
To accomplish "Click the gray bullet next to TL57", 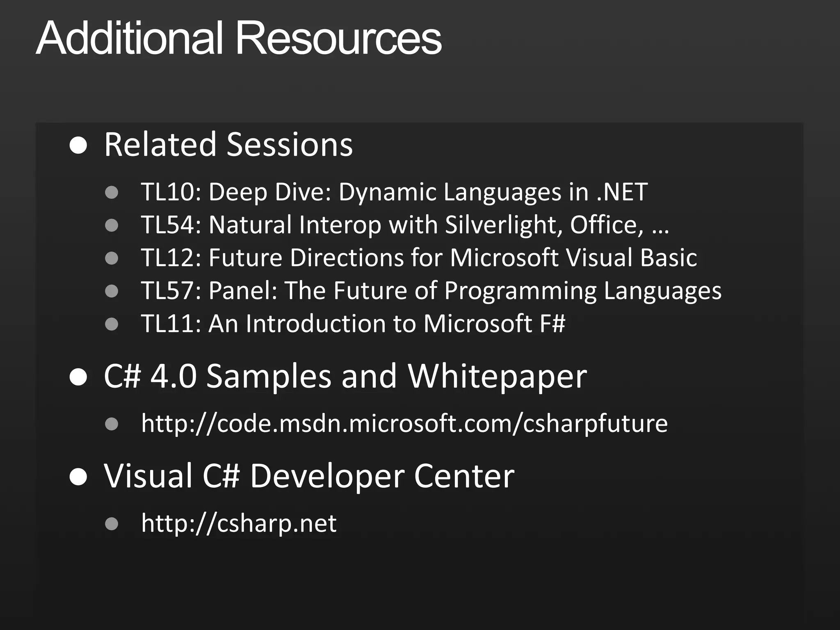I will click(112, 291).
